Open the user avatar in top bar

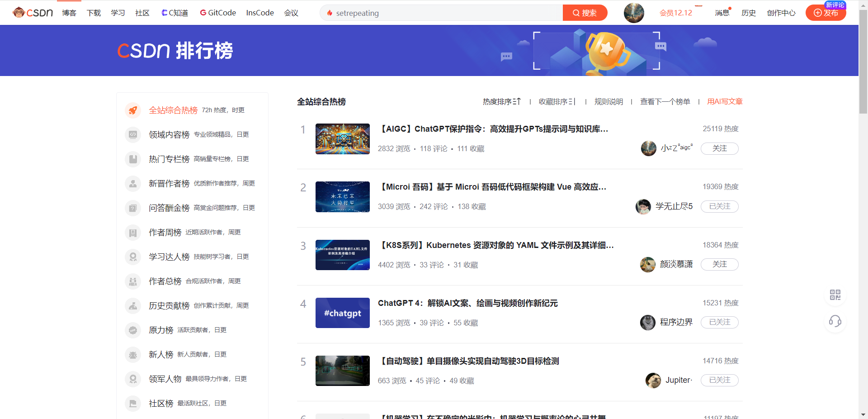634,13
